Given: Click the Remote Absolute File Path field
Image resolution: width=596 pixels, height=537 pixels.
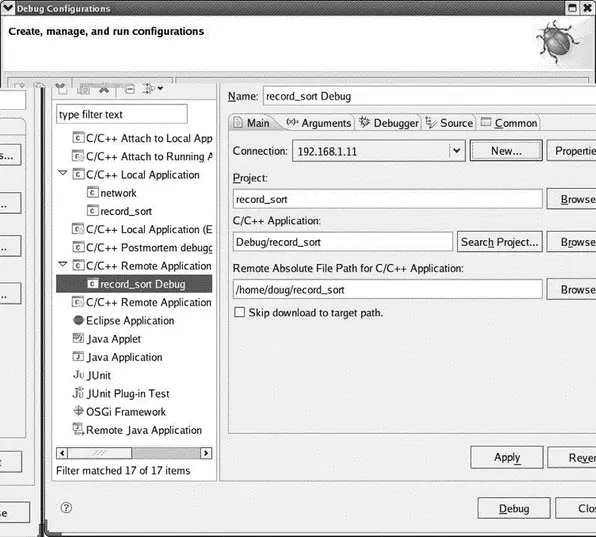Looking at the screenshot, I should tap(387, 290).
